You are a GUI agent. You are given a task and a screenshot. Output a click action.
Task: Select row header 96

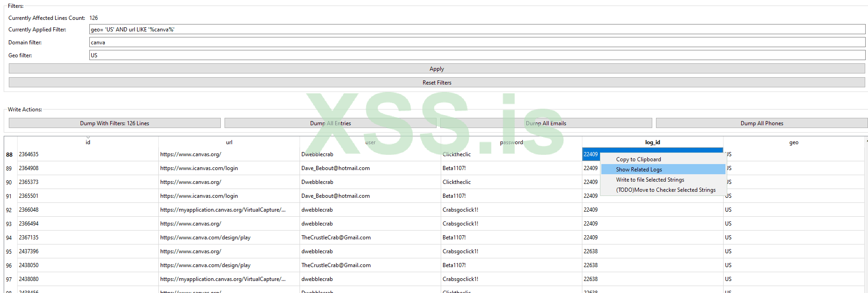click(x=10, y=265)
